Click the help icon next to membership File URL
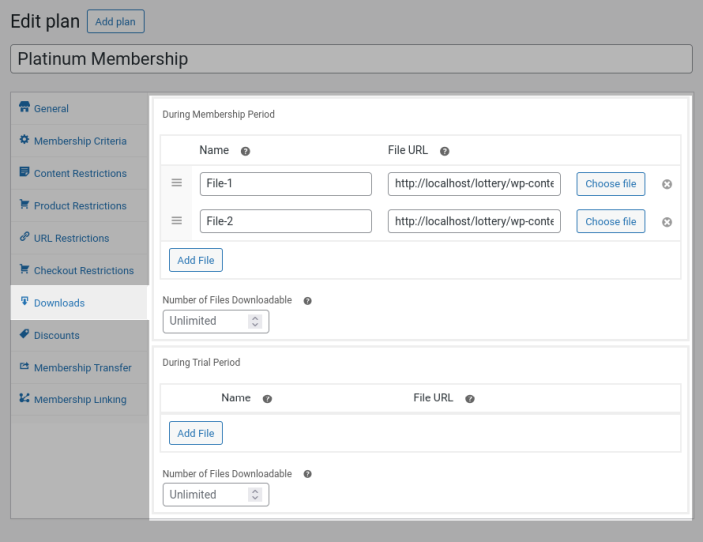 point(444,151)
